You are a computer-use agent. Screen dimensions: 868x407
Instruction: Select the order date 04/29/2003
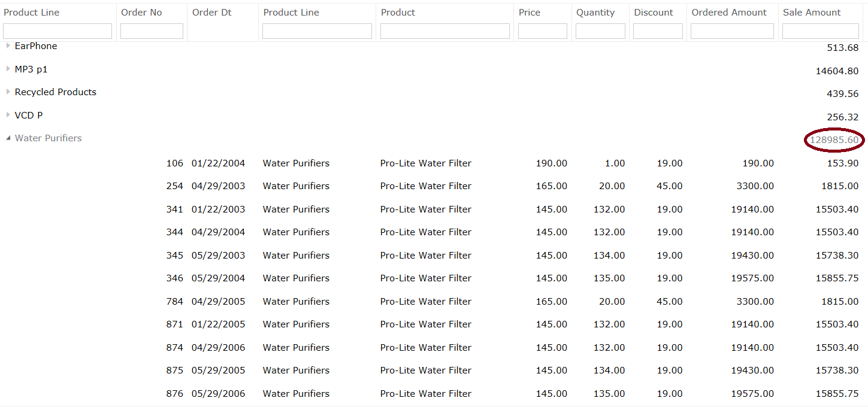click(219, 186)
